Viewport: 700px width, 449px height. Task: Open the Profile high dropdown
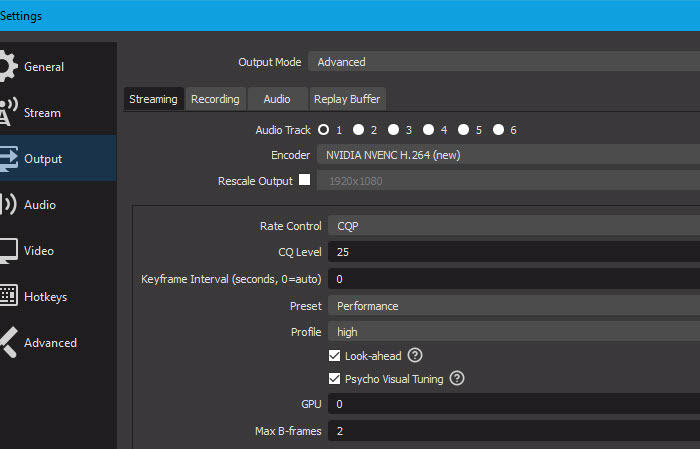[x=514, y=332]
